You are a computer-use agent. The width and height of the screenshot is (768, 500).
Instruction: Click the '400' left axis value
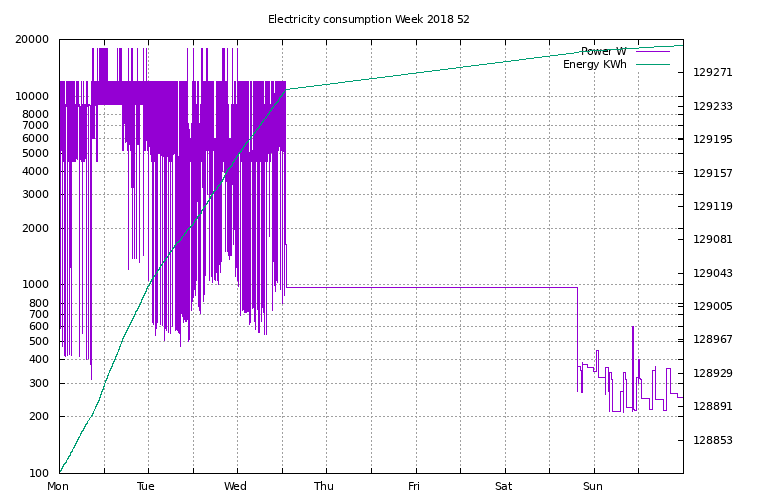coord(39,359)
